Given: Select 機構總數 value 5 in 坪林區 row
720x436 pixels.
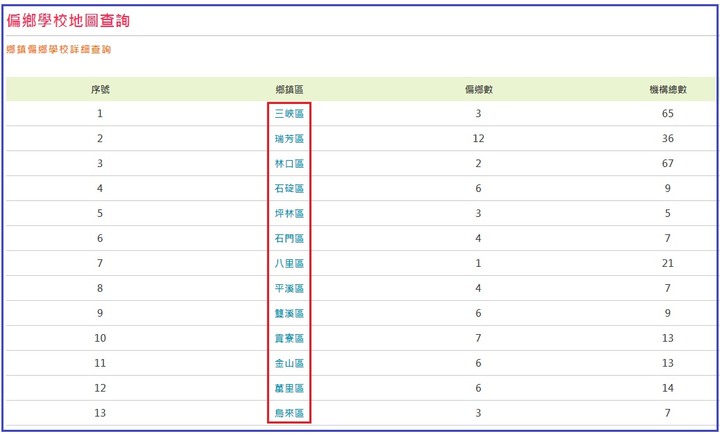Looking at the screenshot, I should click(x=668, y=213).
